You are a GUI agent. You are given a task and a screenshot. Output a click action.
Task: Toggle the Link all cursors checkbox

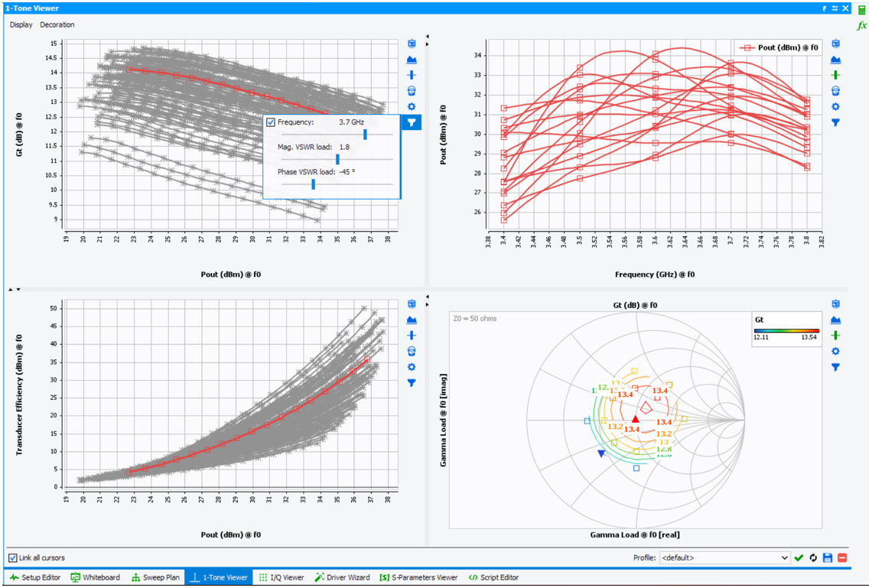click(13, 558)
